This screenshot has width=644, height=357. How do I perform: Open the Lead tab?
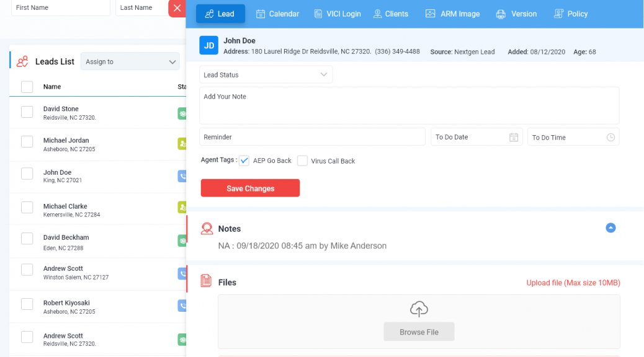[x=220, y=14]
